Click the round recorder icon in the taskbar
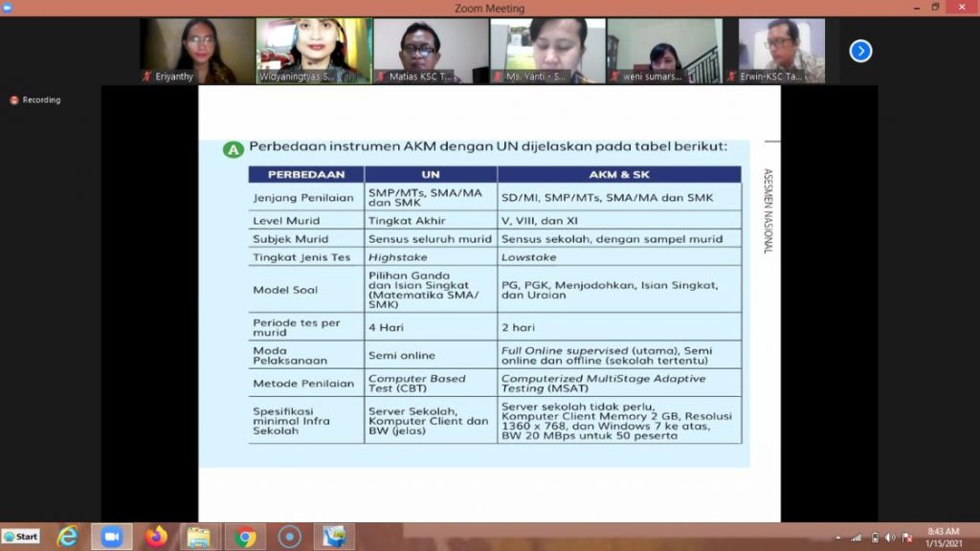The height and width of the screenshot is (551, 980). pos(289,537)
